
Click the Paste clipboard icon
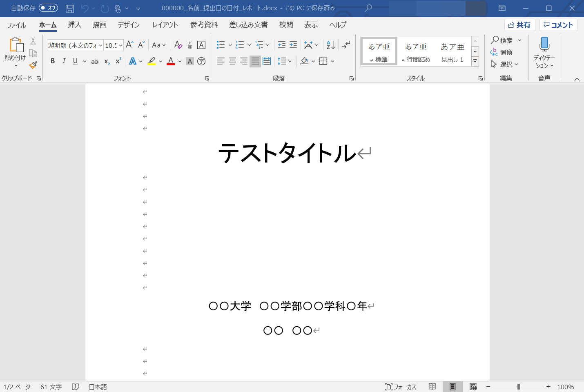tap(16, 45)
